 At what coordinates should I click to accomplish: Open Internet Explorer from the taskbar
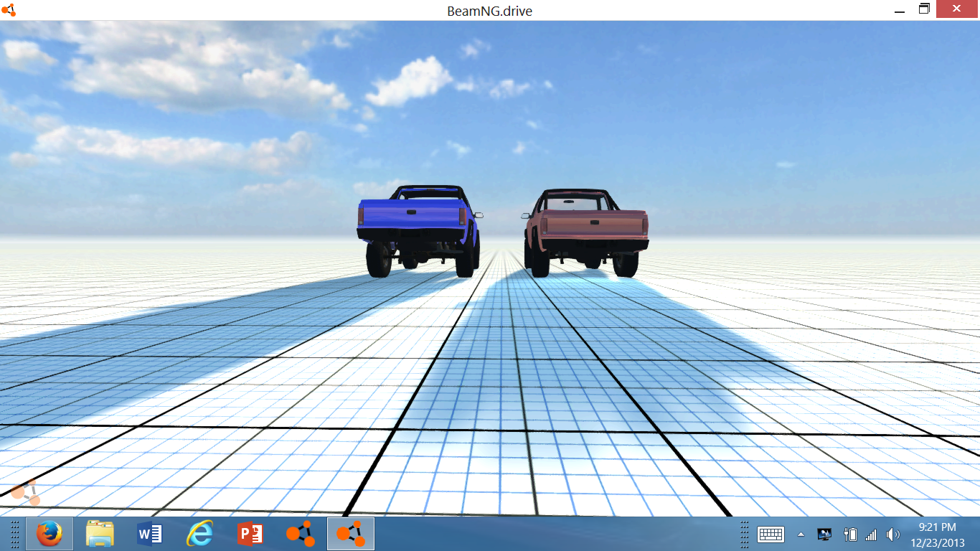tap(200, 534)
